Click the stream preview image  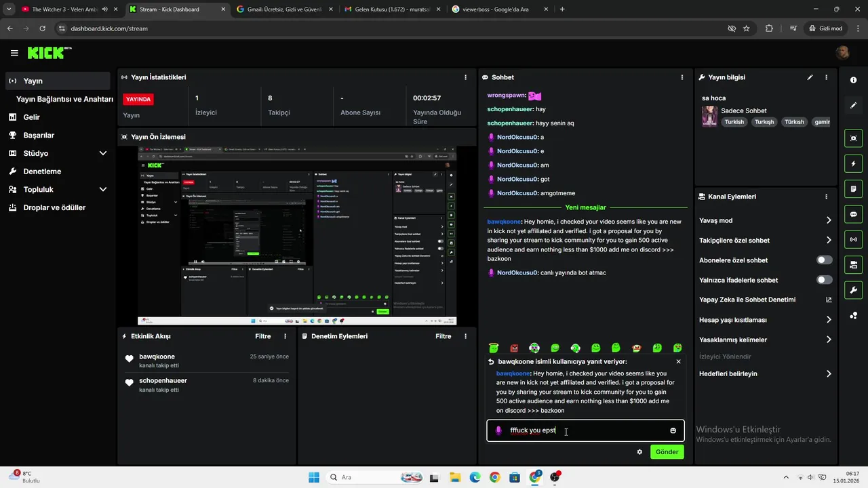pos(297,235)
